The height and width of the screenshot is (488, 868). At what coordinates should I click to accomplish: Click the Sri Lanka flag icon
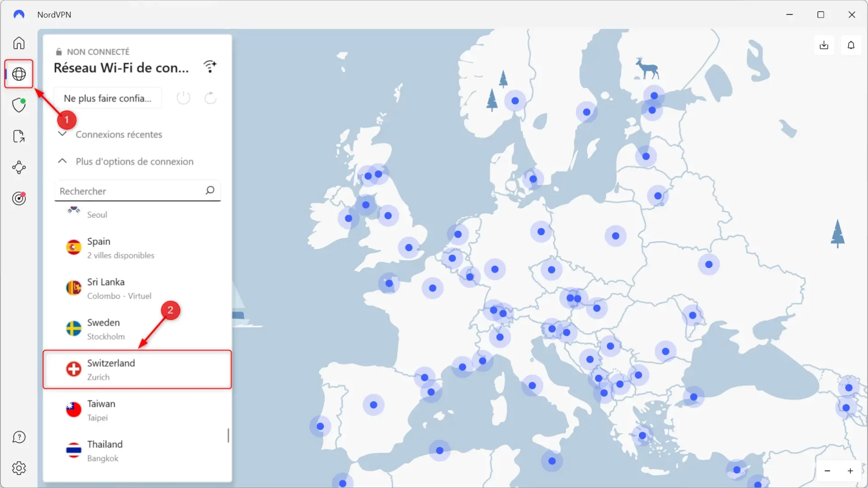pyautogui.click(x=74, y=288)
